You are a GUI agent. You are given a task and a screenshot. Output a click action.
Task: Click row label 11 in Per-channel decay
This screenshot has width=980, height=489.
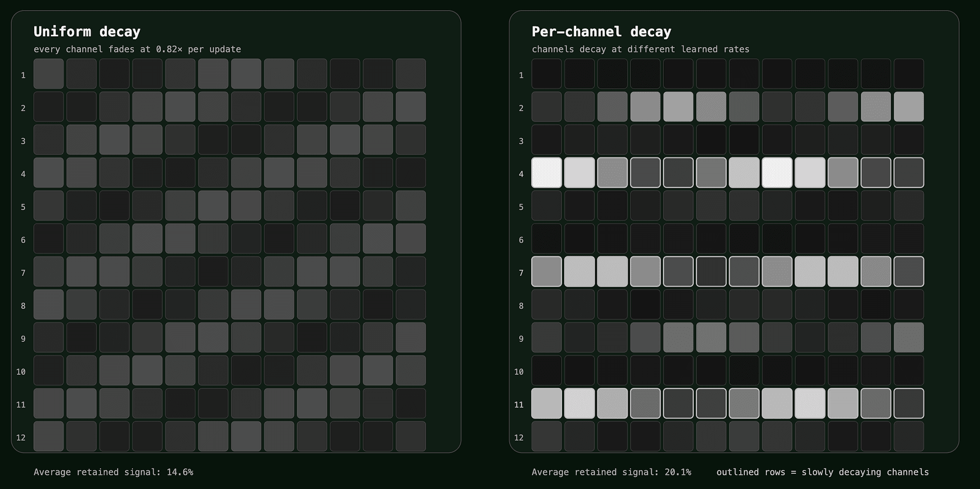(x=519, y=405)
